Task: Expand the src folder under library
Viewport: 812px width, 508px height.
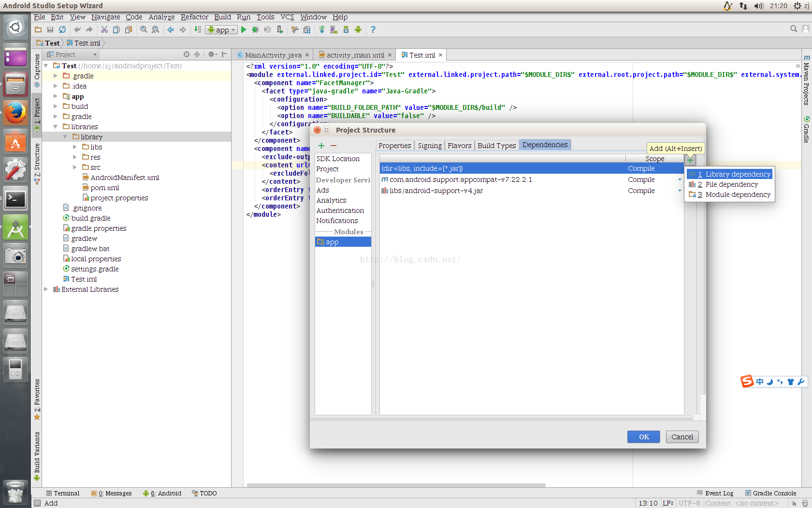Action: 75,167
